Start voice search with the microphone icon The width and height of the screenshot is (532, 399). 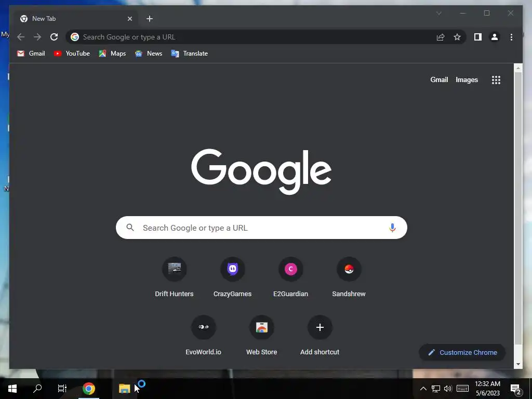[x=392, y=228]
